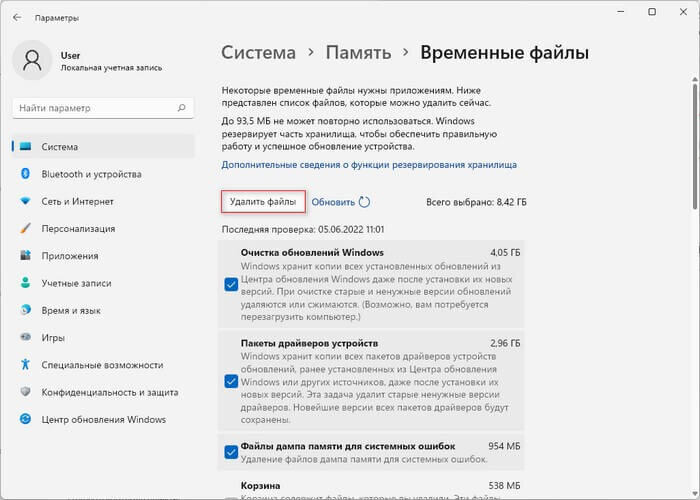Click the Учетные записи person icon
Screen dimensions: 700x500
click(x=25, y=283)
